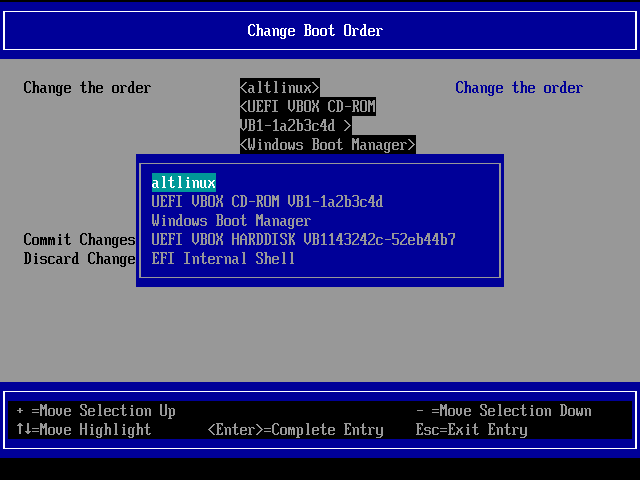
Task: Click 'Esc=Exit Entry' hint
Action: click(x=471, y=429)
